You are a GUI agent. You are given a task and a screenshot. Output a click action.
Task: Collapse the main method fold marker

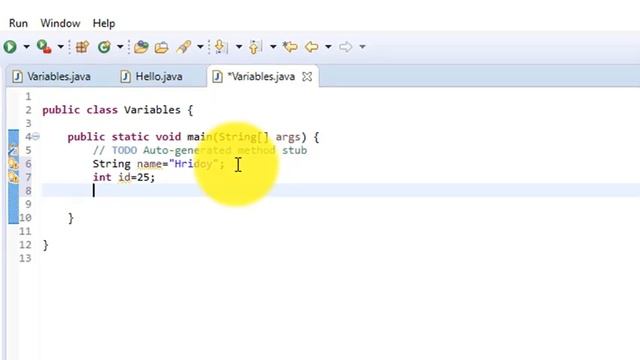tap(36, 137)
